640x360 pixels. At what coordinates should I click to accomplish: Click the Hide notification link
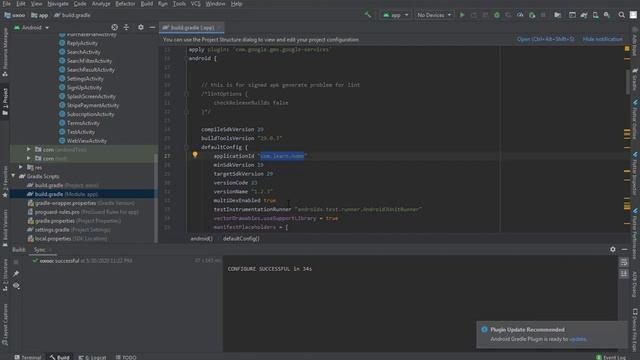(602, 39)
